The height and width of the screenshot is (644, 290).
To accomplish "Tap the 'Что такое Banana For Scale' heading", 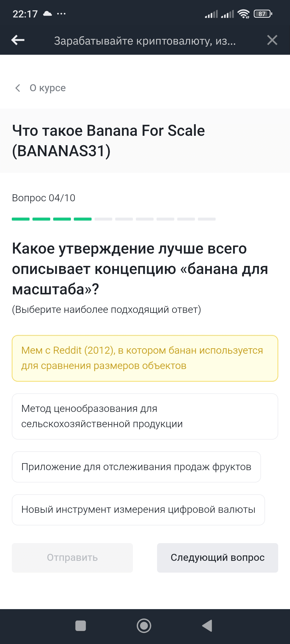I will [x=108, y=141].
